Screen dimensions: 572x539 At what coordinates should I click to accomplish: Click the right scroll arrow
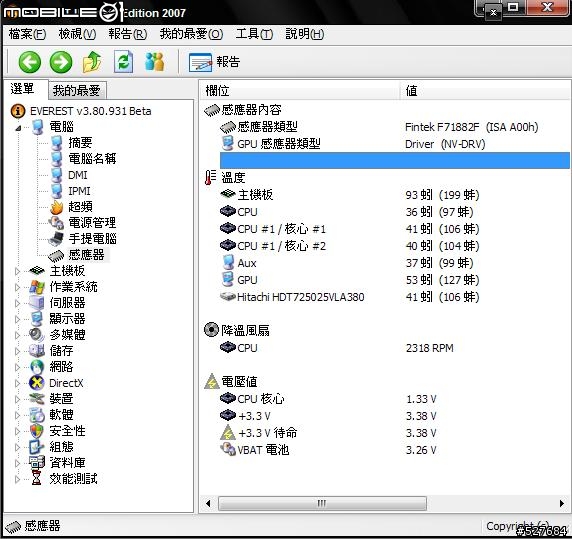(x=562, y=503)
